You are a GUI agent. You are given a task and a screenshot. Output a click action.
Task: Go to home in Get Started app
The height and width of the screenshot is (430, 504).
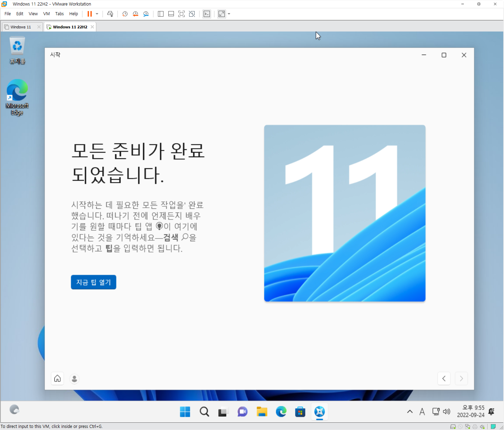click(x=58, y=378)
